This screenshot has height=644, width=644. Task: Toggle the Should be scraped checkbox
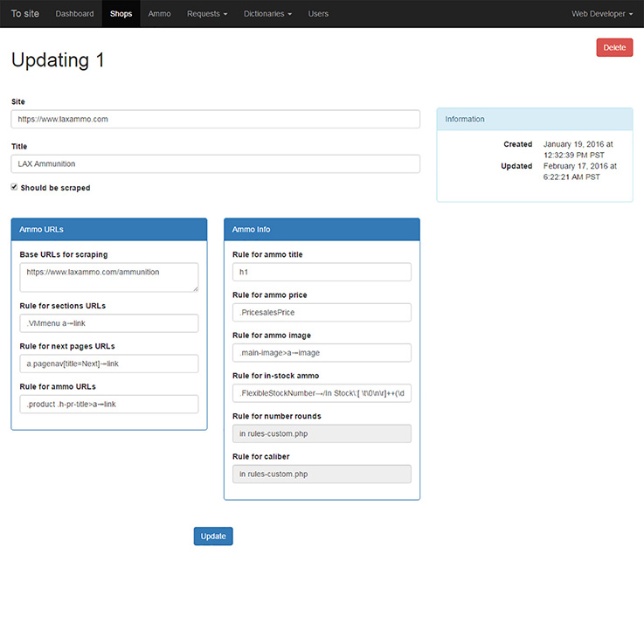(15, 187)
